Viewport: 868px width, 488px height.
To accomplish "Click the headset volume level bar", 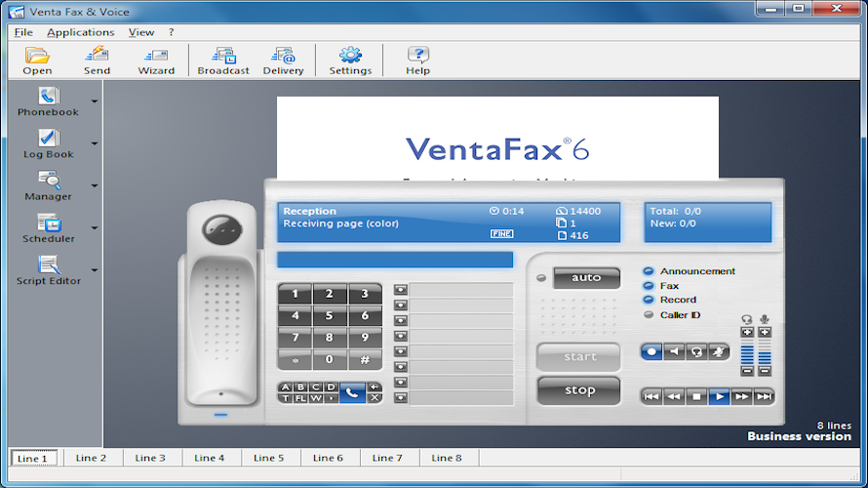I will pyautogui.click(x=747, y=351).
